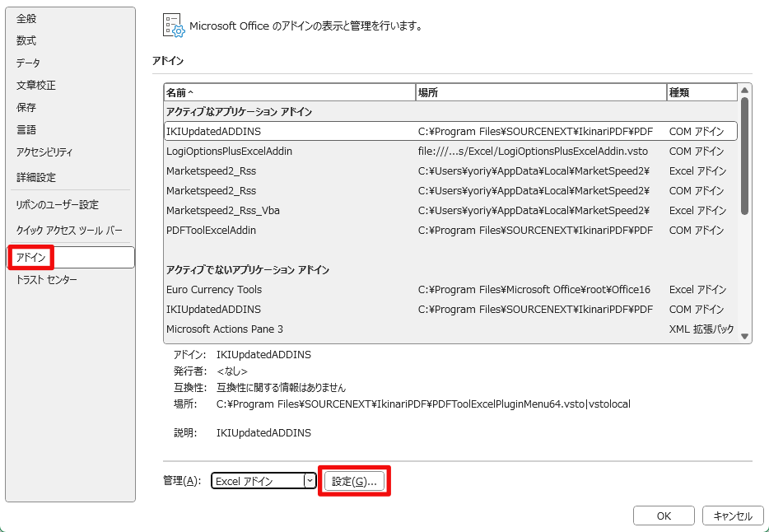Select the 保存 options category

coord(26,107)
